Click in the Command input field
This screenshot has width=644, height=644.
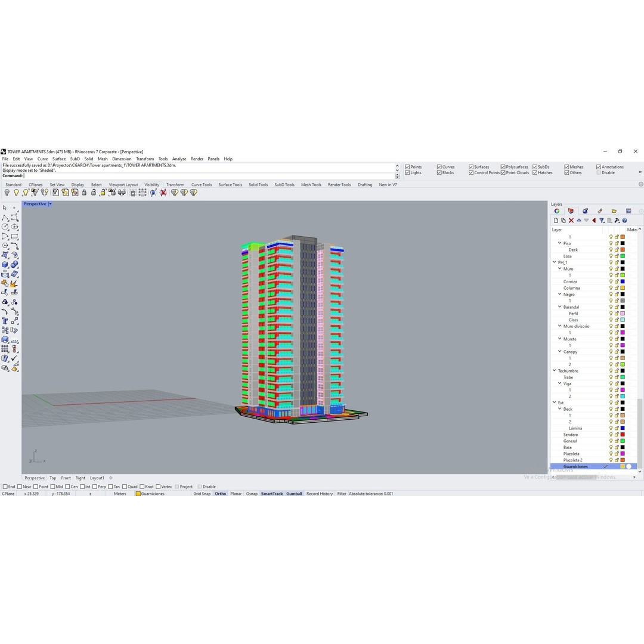coord(209,176)
